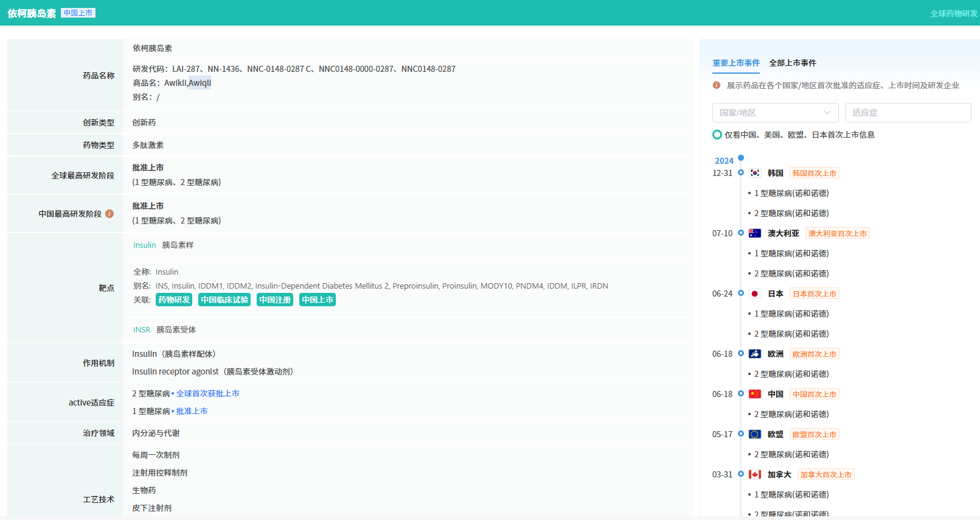Image resolution: width=980 pixels, height=520 pixels.
Task: Click the 中国注册 tag button
Action: [275, 300]
